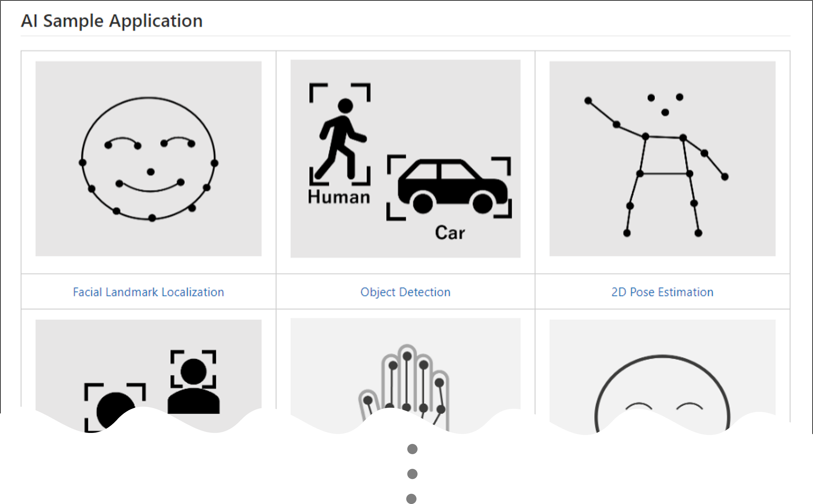Click the Object Detection sample image

click(405, 159)
